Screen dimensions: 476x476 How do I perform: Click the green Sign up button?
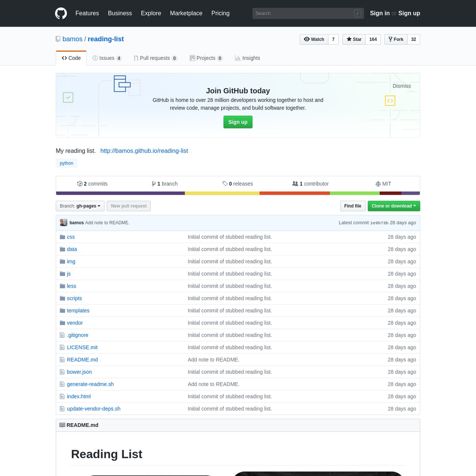coord(238,122)
